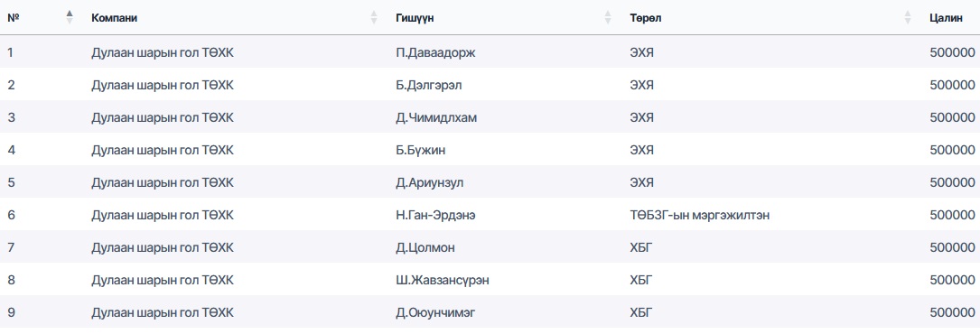
Task: Click the Гишүүн header label
Action: pos(415,18)
